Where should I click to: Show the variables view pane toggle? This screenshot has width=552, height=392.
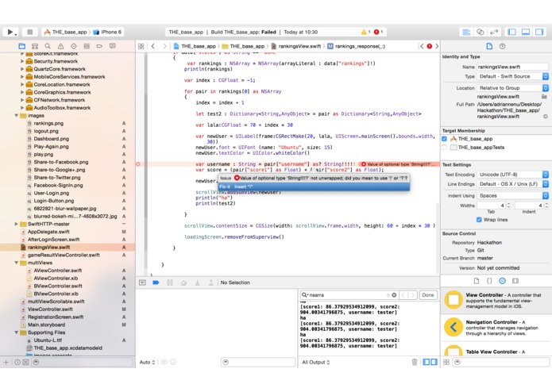[x=426, y=362]
